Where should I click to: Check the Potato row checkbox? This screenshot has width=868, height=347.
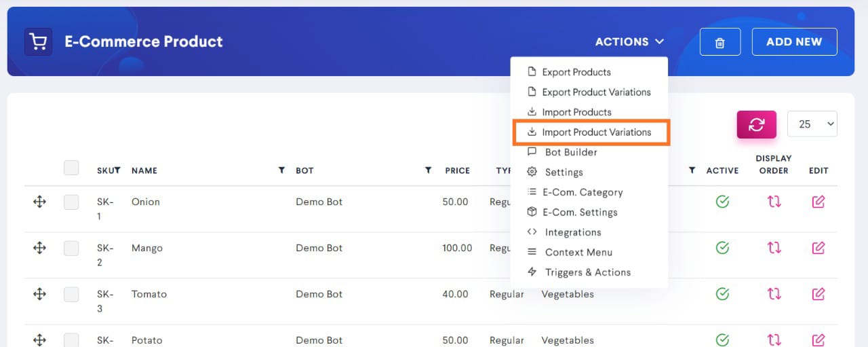[x=71, y=340]
